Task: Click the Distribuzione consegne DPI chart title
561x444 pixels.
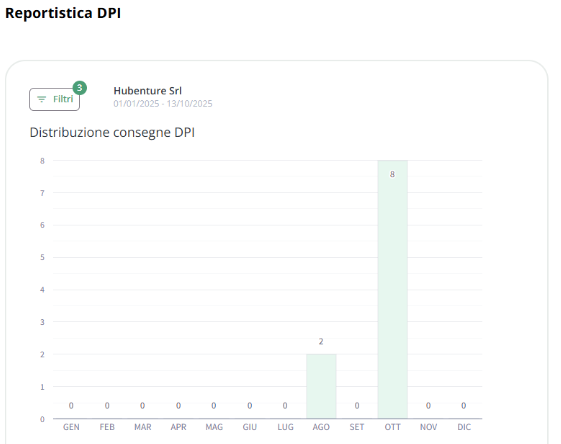Action: point(112,132)
